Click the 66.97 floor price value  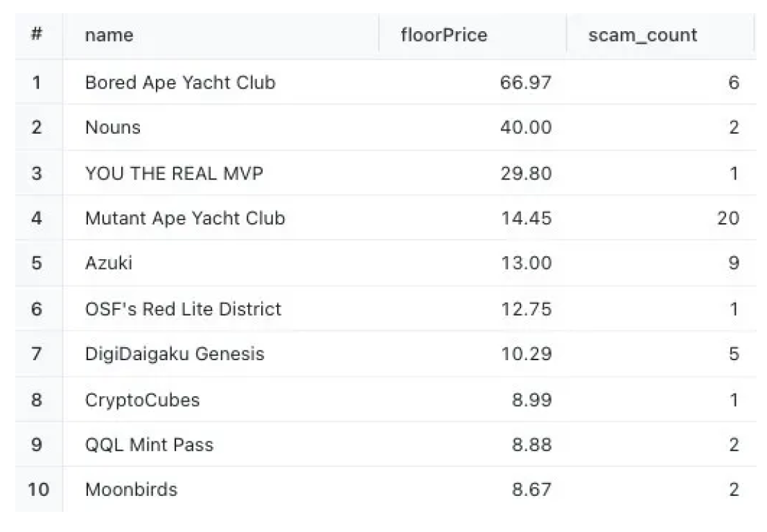click(x=526, y=82)
